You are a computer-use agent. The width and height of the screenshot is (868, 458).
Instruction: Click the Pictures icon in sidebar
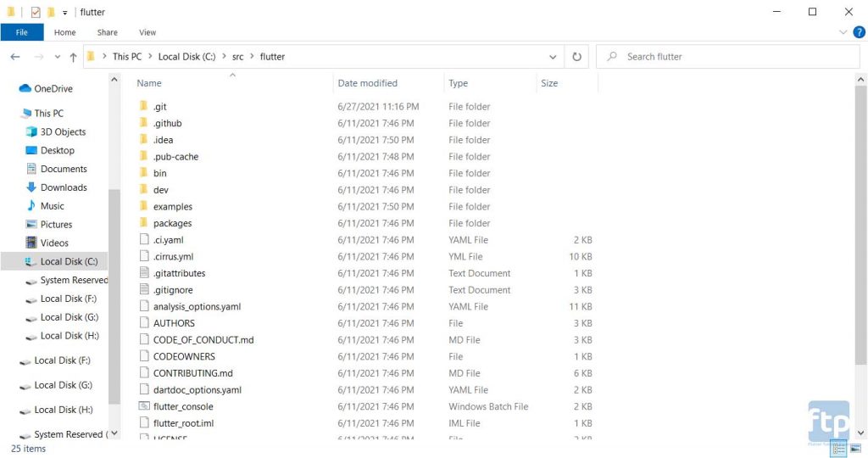click(x=31, y=224)
